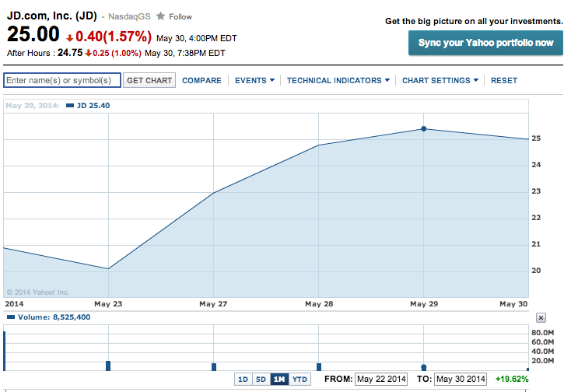Screen dimensions: 564x392
Task: Click the JD 25.40 legend text
Action: coord(93,105)
